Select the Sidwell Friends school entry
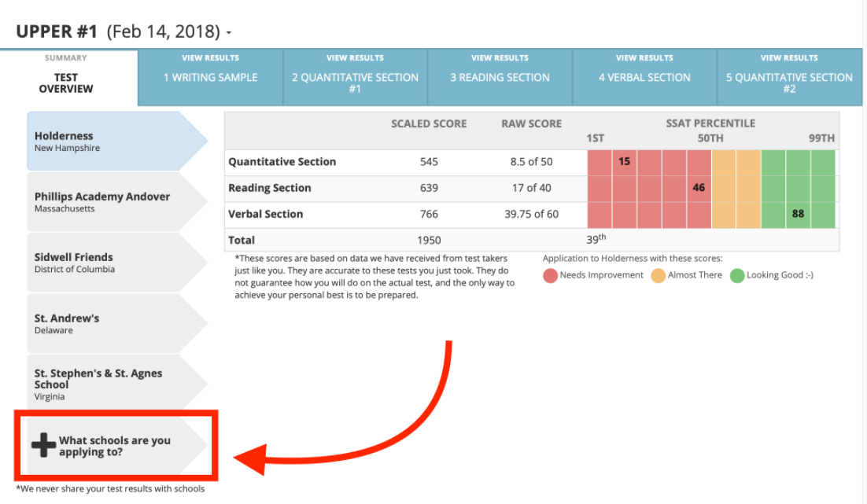867x504 pixels. (116, 263)
